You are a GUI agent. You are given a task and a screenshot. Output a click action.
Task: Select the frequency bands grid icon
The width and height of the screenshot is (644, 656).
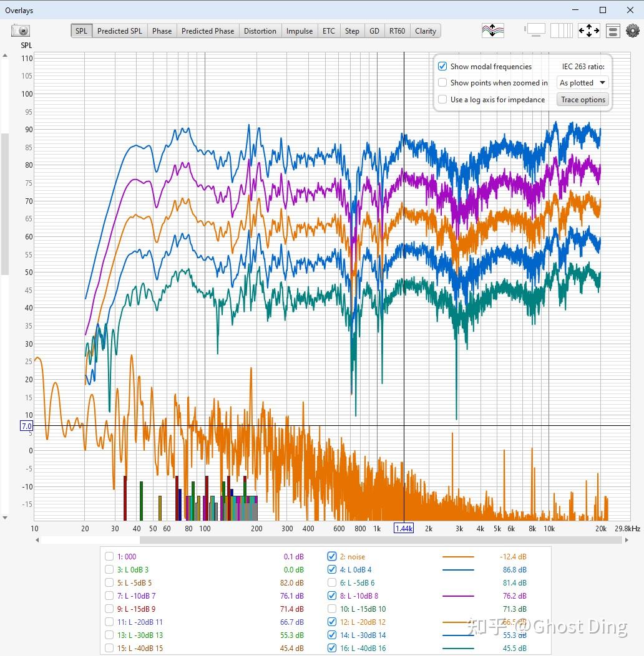tap(561, 30)
